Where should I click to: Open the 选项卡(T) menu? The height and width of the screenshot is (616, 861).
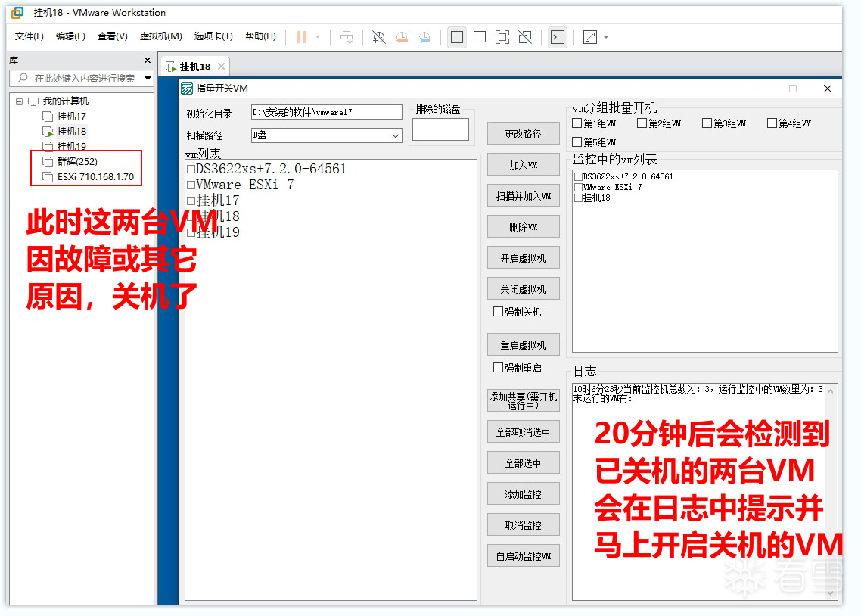click(x=213, y=36)
